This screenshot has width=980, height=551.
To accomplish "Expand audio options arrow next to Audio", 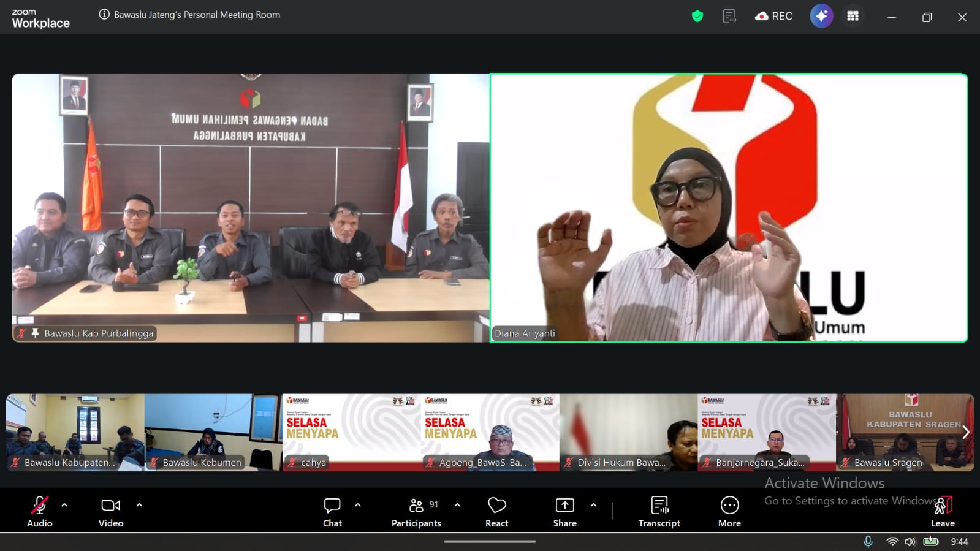I will (x=64, y=505).
